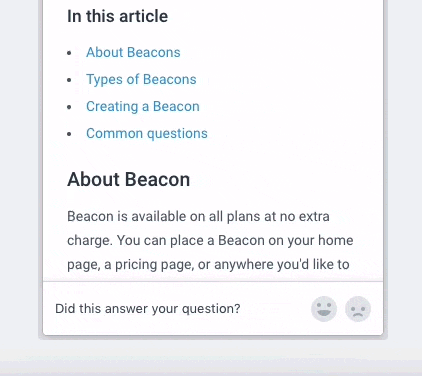422x376 pixels.
Task: Click the bullet beside Types of Beacons
Action: point(69,80)
